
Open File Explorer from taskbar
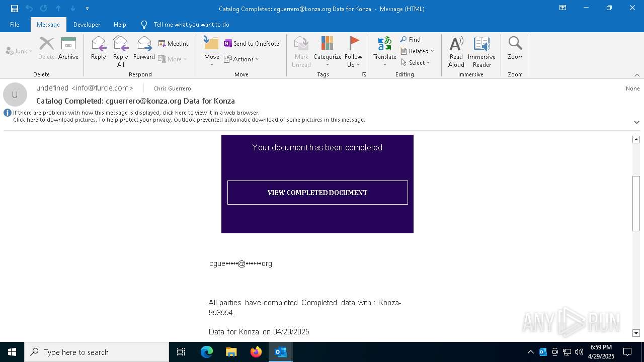231,352
